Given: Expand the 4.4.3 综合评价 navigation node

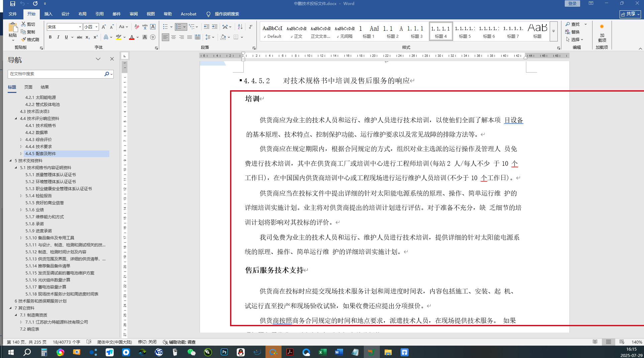Looking at the screenshot, I should [21, 140].
